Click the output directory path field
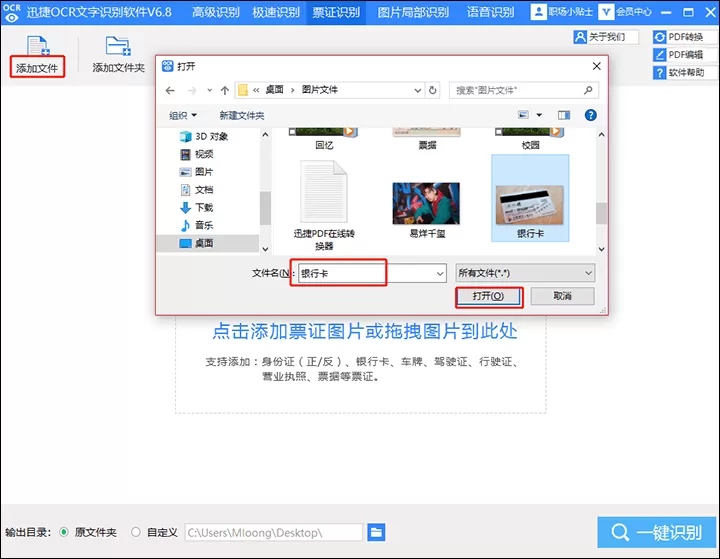The height and width of the screenshot is (559, 720). pyautogui.click(x=274, y=533)
